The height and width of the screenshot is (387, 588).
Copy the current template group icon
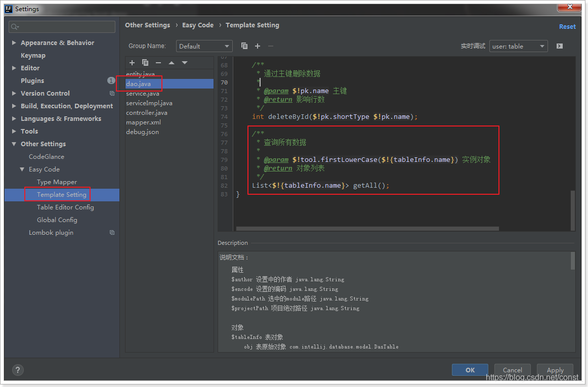coord(244,46)
